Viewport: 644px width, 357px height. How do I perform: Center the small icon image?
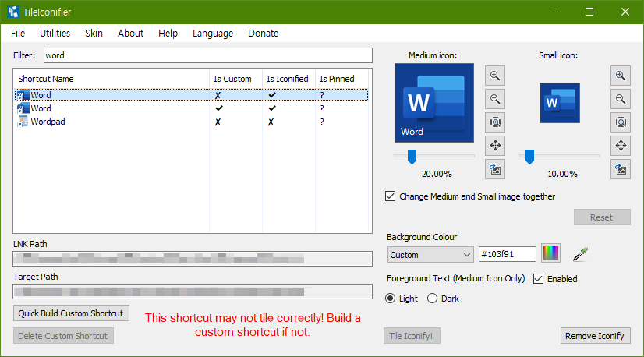pos(621,146)
